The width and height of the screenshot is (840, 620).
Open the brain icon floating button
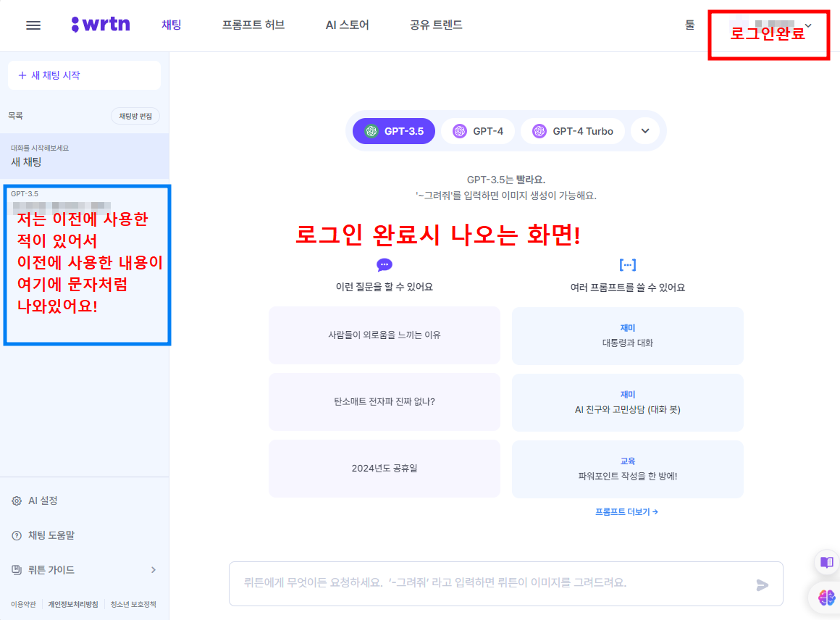click(827, 597)
